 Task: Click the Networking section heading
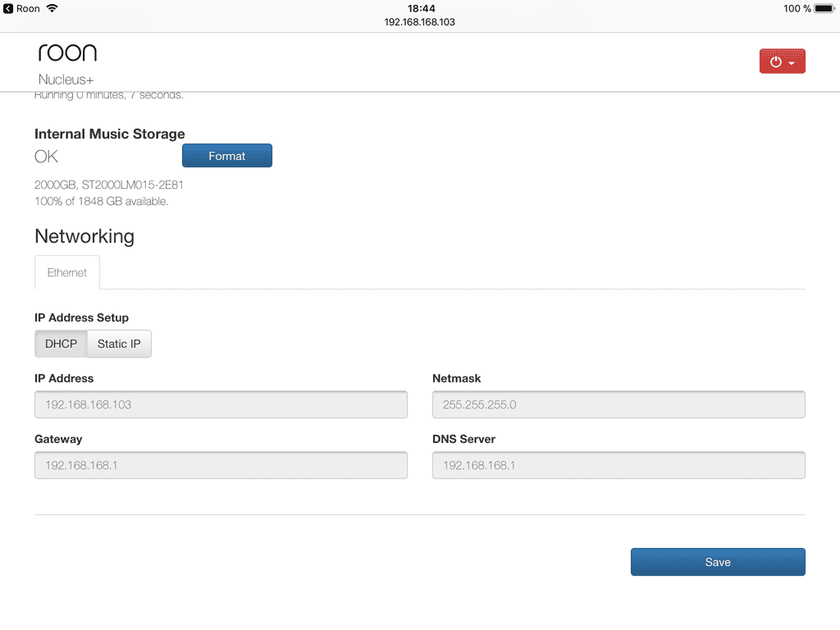point(84,236)
